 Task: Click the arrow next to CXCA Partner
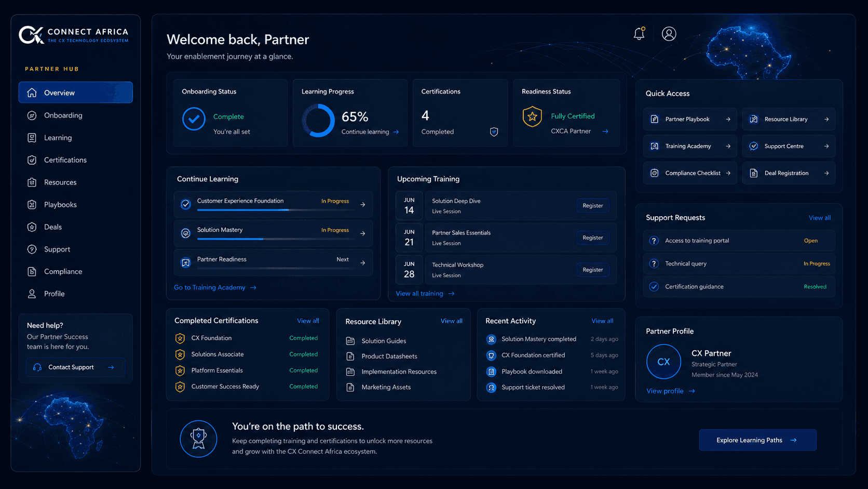pos(605,131)
